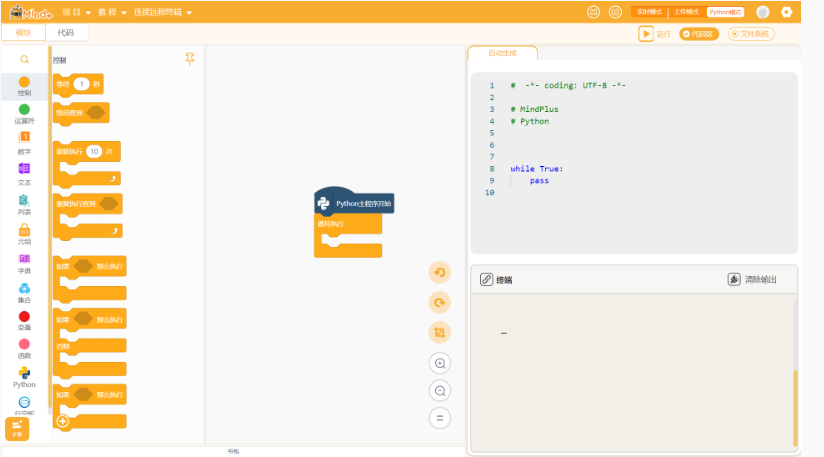Pin the block palette with pushpin icon

pyautogui.click(x=190, y=59)
